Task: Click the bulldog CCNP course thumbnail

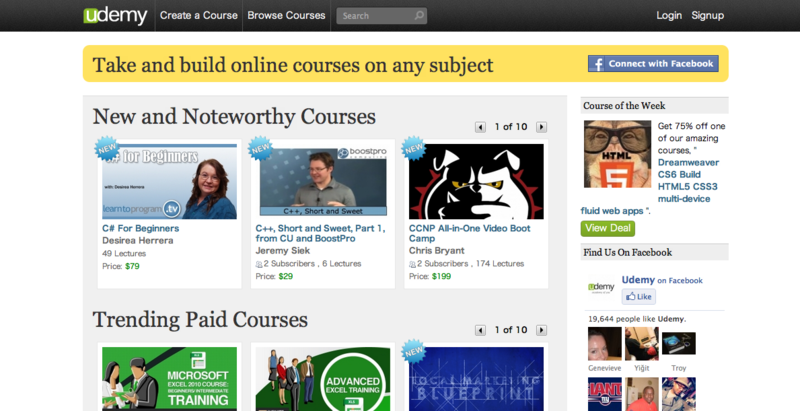Action: 477,182
